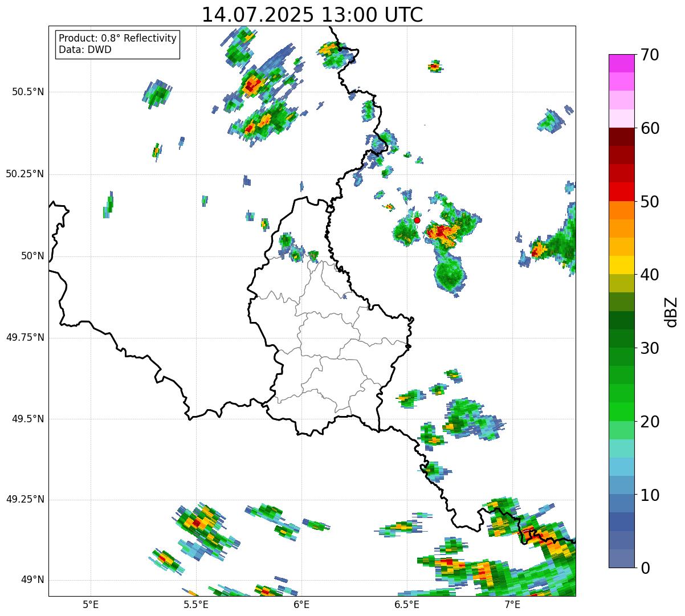Pick the dark maroon swatch just below 60
The image size is (685, 616).
[x=621, y=137]
